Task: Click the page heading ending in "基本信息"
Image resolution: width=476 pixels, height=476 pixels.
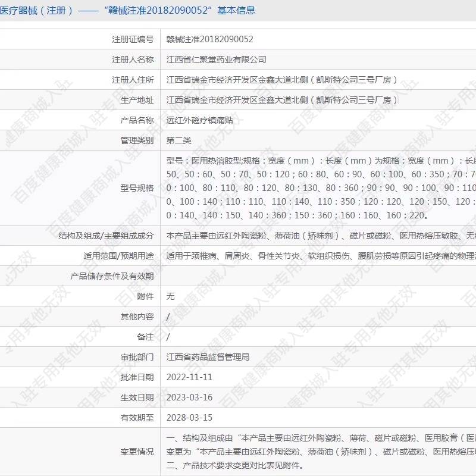Action: point(127,11)
